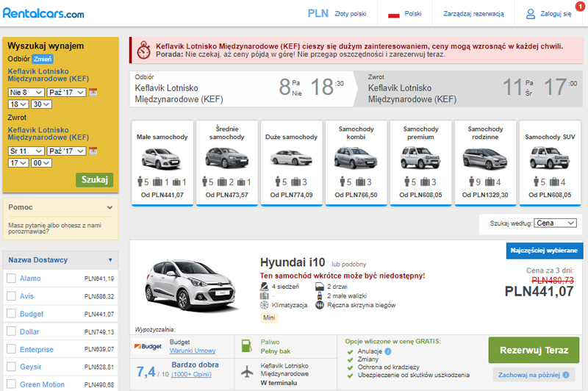The width and height of the screenshot is (588, 391).
Task: Click the Hyundai i10 car photo
Action: [x=192, y=286]
